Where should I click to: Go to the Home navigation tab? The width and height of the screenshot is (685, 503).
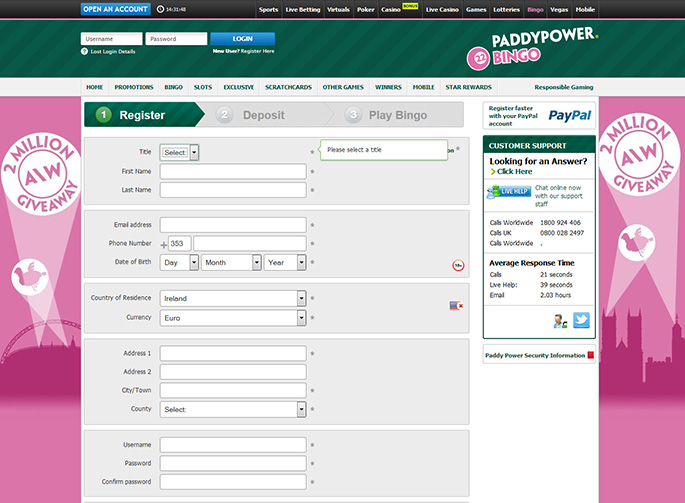pyautogui.click(x=94, y=87)
